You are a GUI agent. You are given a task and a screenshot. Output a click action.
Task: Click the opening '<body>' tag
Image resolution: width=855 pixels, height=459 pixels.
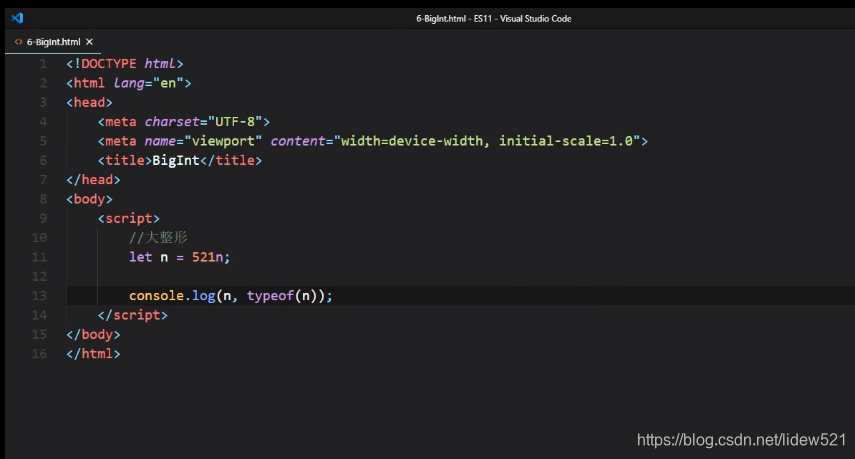[89, 199]
